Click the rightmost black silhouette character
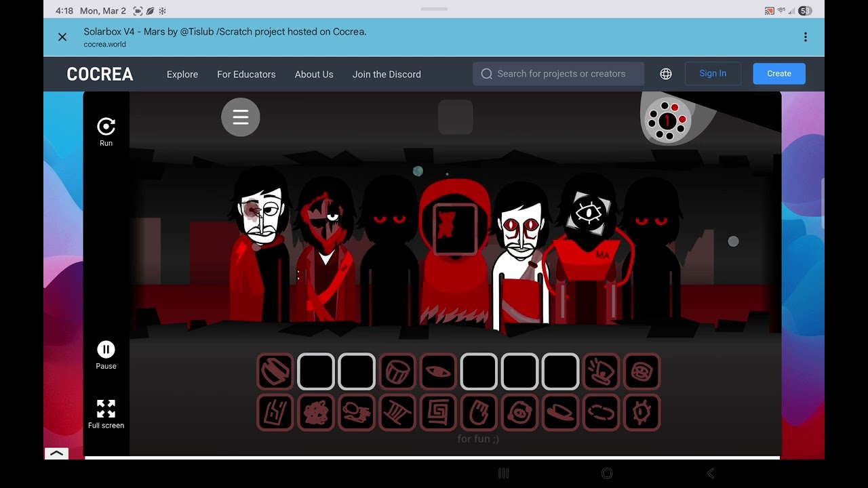The width and height of the screenshot is (868, 488). click(651, 249)
